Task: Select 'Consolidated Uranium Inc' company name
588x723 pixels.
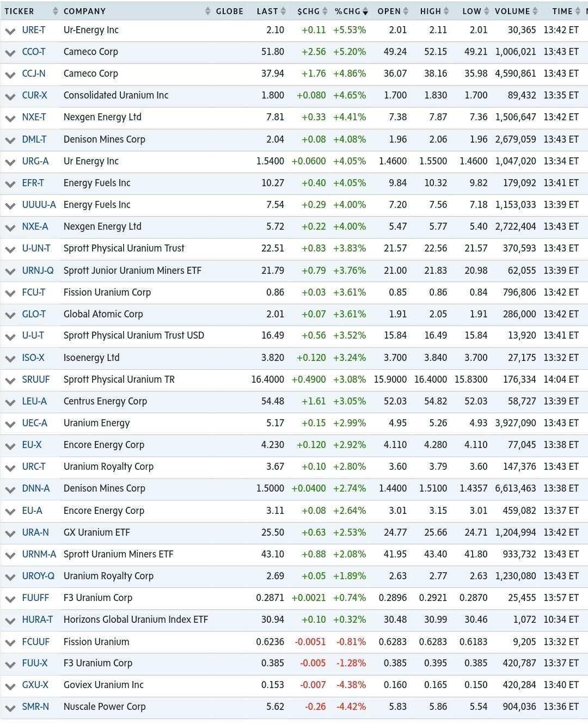Action: point(116,95)
